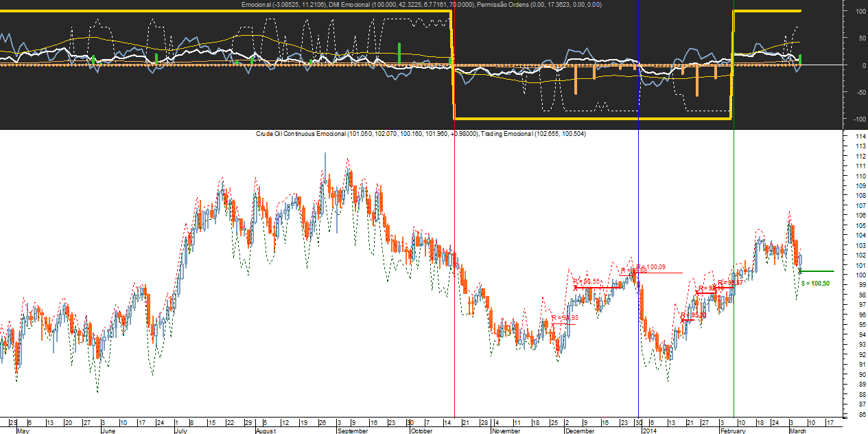The width and height of the screenshot is (868, 434).
Task: Select the green horizontal support line
Action: 817,271
